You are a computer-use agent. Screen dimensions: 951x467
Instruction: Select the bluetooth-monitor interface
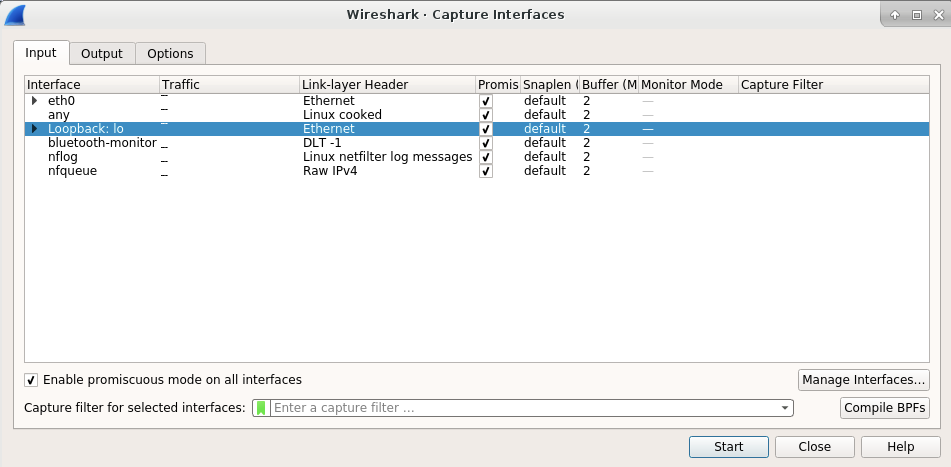(102, 143)
